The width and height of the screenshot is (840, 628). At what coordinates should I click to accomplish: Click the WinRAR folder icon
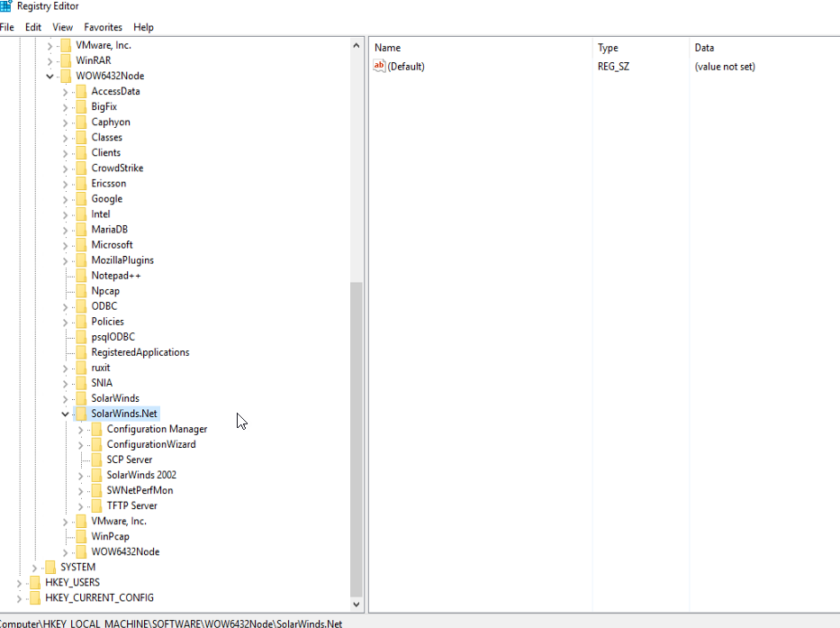[x=66, y=60]
